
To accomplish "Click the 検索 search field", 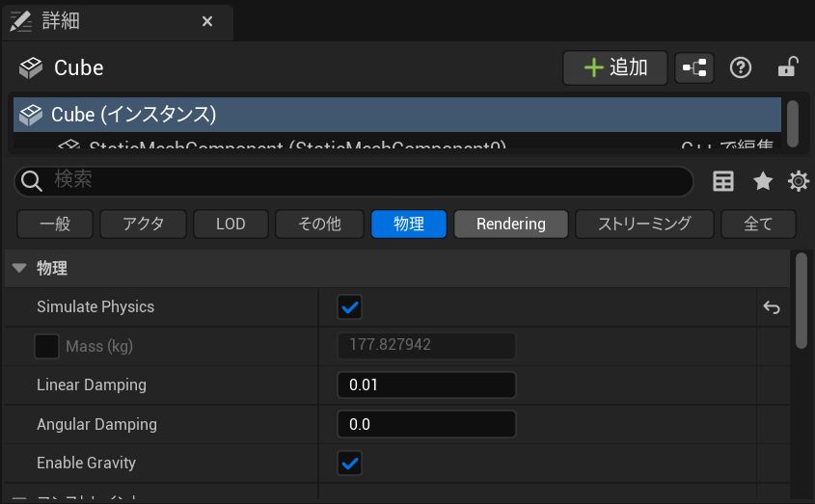I will [353, 181].
